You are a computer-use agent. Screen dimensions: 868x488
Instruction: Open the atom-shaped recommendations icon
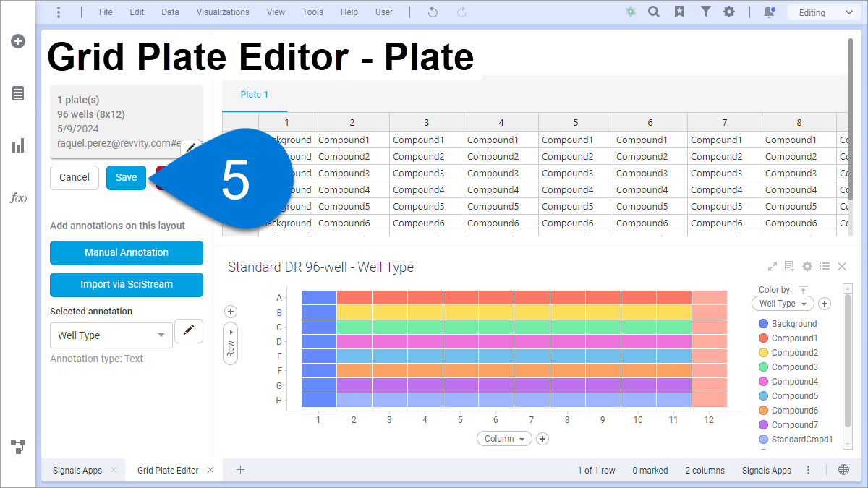[x=631, y=12]
